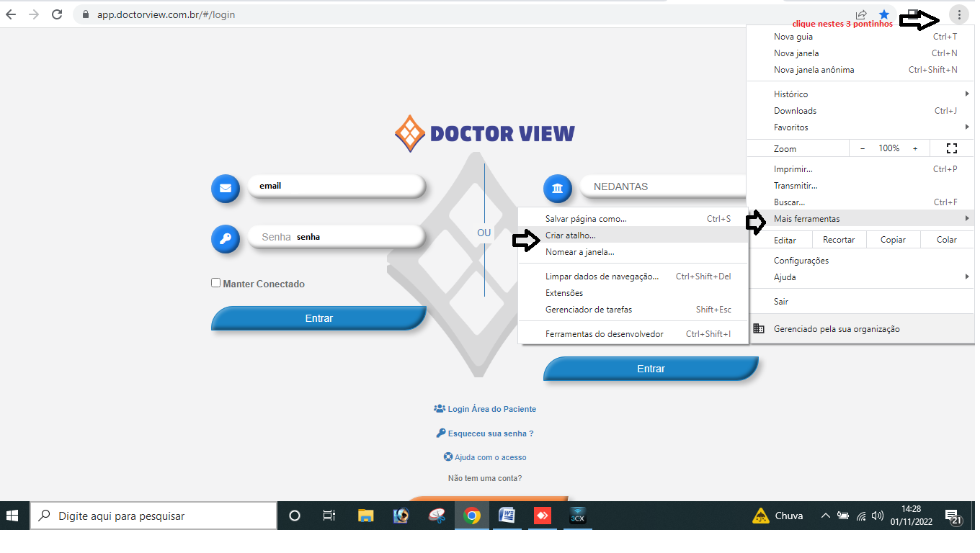This screenshot has width=980, height=553.
Task: Increase zoom with the plus button
Action: pyautogui.click(x=915, y=148)
